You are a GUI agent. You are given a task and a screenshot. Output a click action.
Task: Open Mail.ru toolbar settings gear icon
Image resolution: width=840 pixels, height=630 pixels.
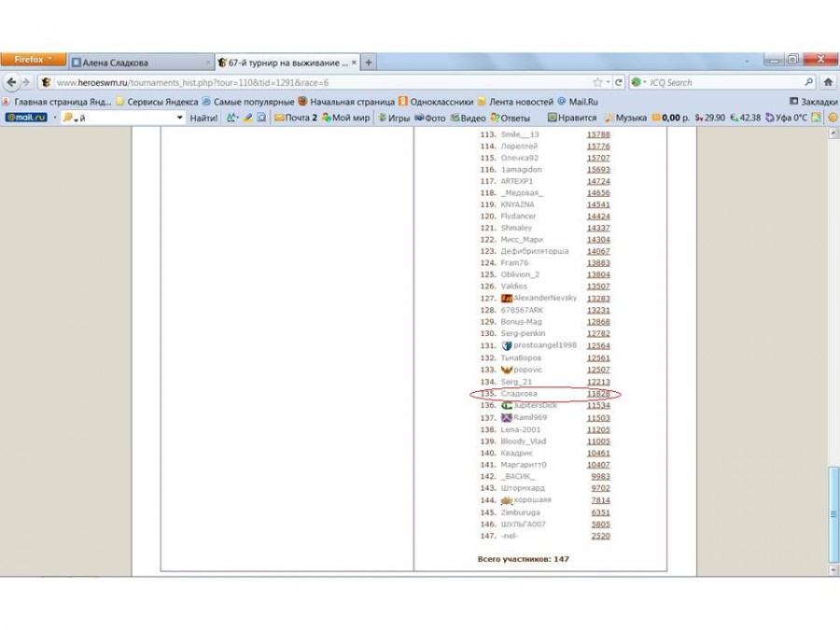[x=833, y=118]
